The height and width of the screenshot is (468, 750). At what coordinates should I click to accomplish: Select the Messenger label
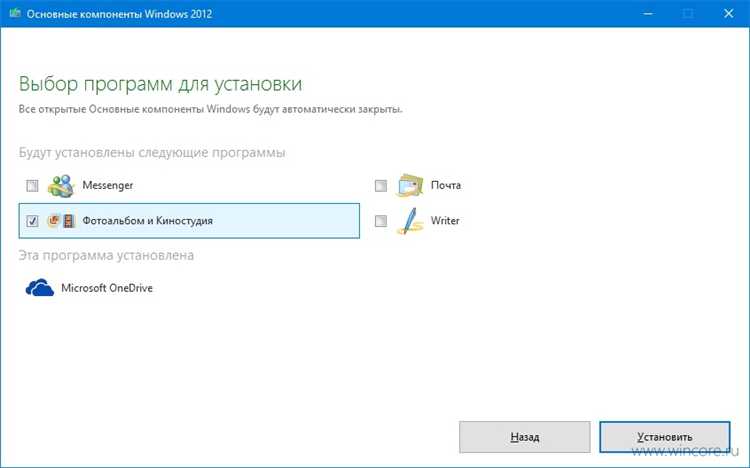108,185
